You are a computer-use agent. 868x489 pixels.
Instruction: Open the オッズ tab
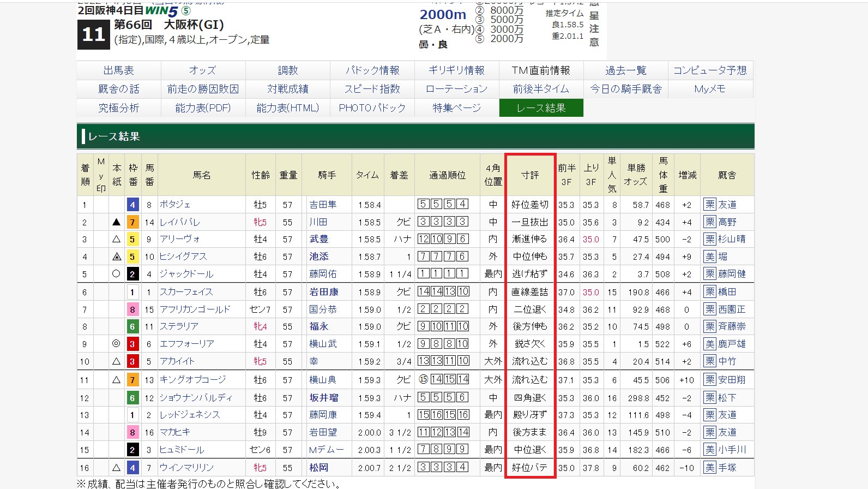[x=203, y=70]
